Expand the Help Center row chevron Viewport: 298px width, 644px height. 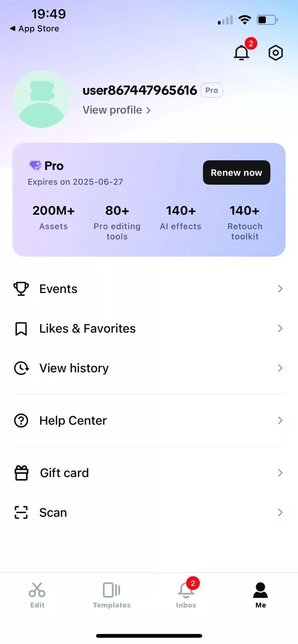click(x=280, y=421)
